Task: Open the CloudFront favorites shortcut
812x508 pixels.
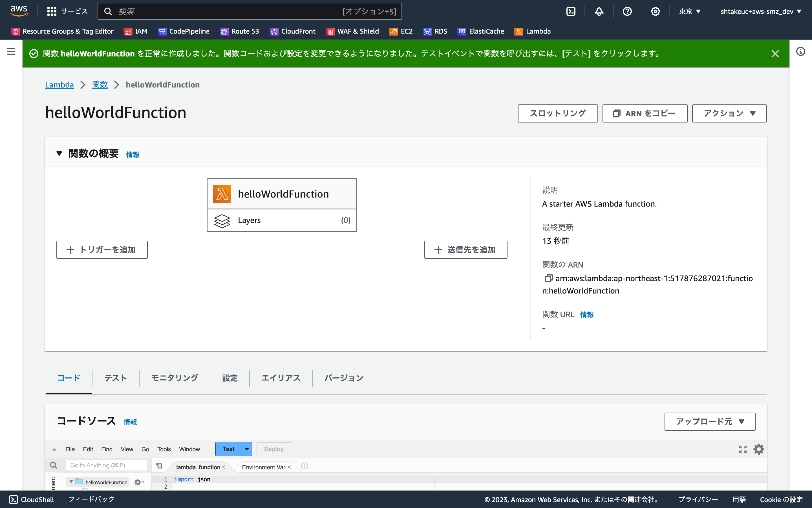Action: click(293, 31)
